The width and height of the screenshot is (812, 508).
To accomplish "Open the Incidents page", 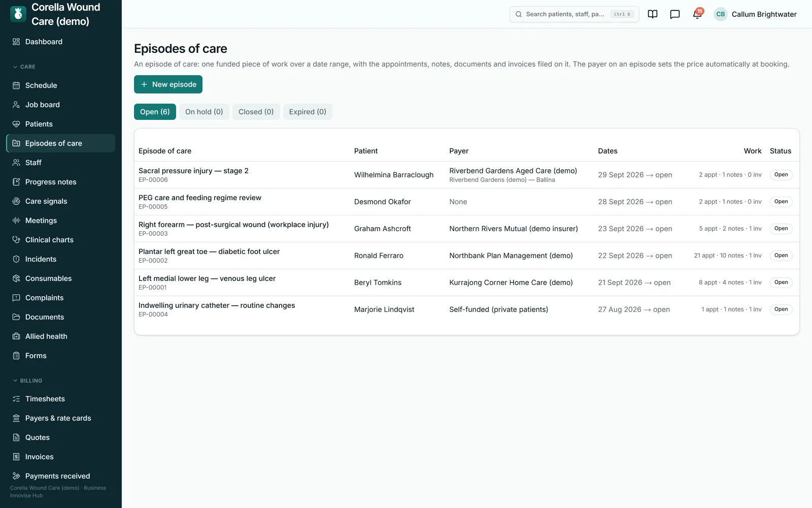I will 61,259.
